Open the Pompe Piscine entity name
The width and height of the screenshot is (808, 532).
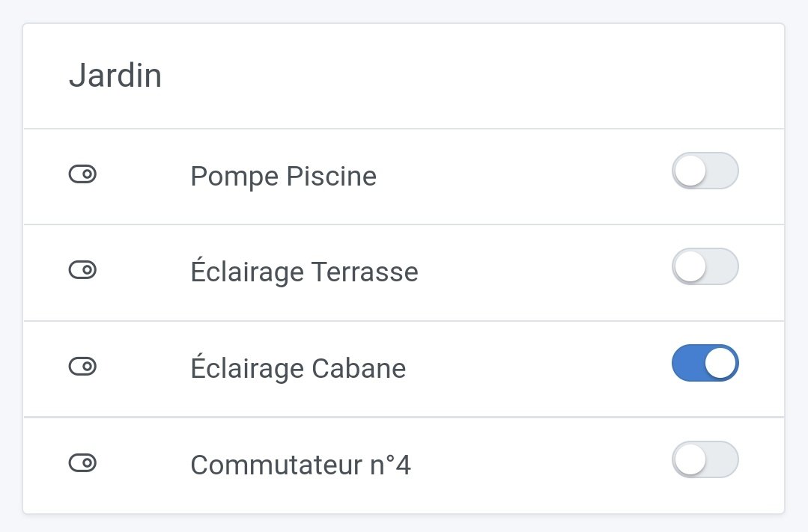(x=283, y=177)
